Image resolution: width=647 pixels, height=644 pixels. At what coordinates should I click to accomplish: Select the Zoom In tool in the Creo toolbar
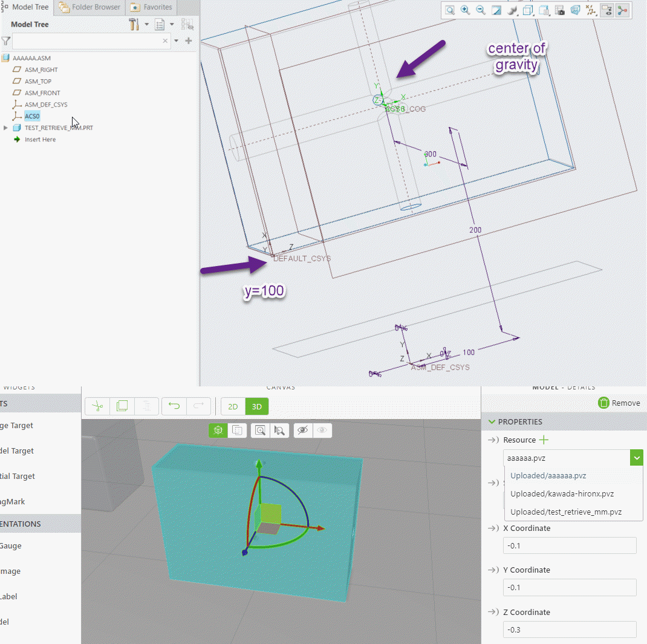pyautogui.click(x=466, y=10)
